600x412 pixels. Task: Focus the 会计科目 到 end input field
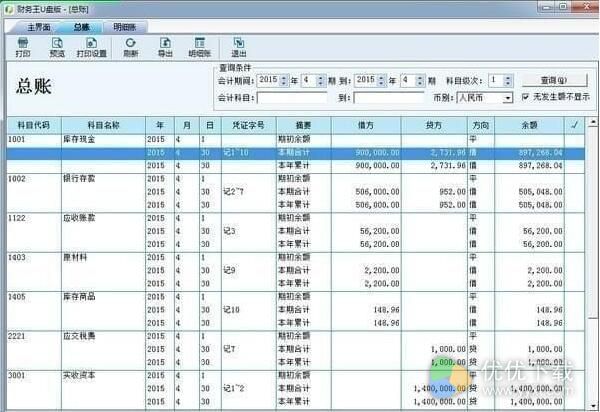coord(389,98)
